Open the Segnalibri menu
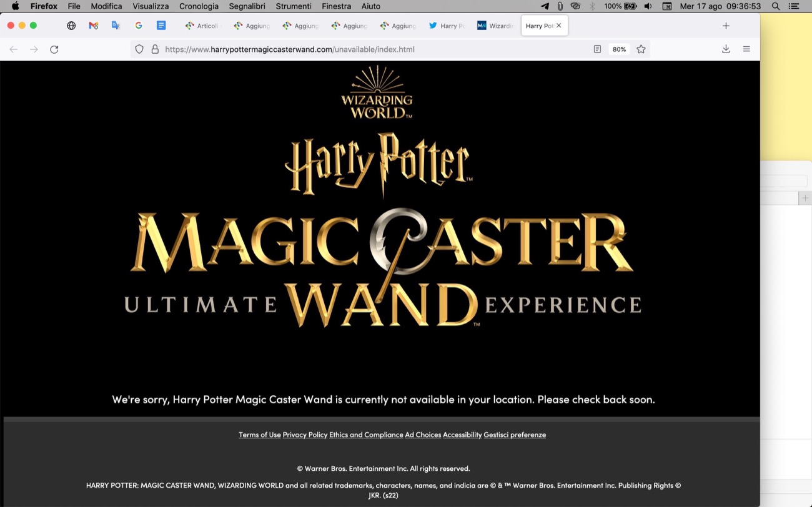The height and width of the screenshot is (507, 812). pyautogui.click(x=247, y=6)
